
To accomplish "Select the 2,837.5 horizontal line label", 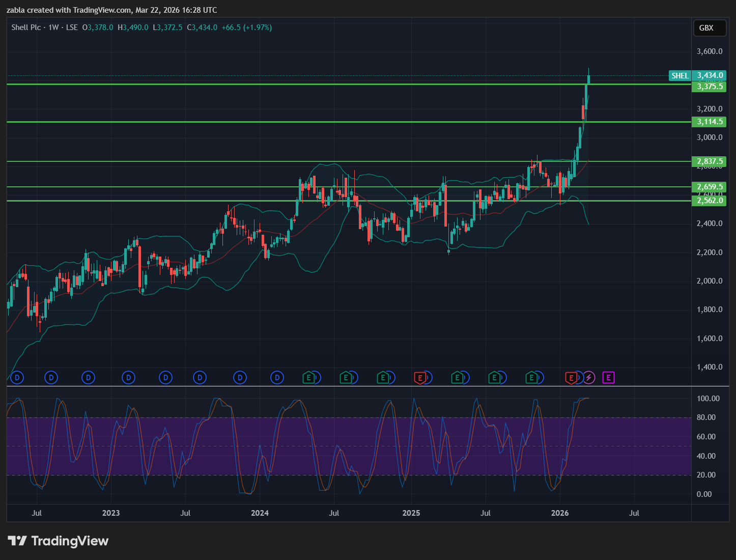I will click(710, 161).
